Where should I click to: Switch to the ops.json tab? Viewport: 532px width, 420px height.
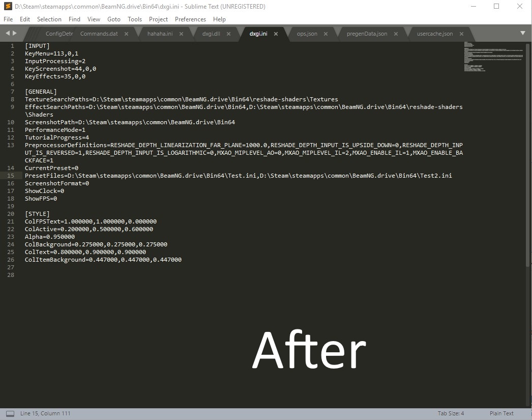click(307, 34)
